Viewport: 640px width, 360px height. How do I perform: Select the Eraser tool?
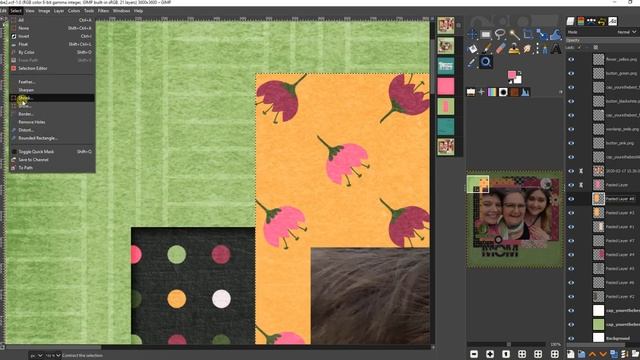[x=500, y=49]
